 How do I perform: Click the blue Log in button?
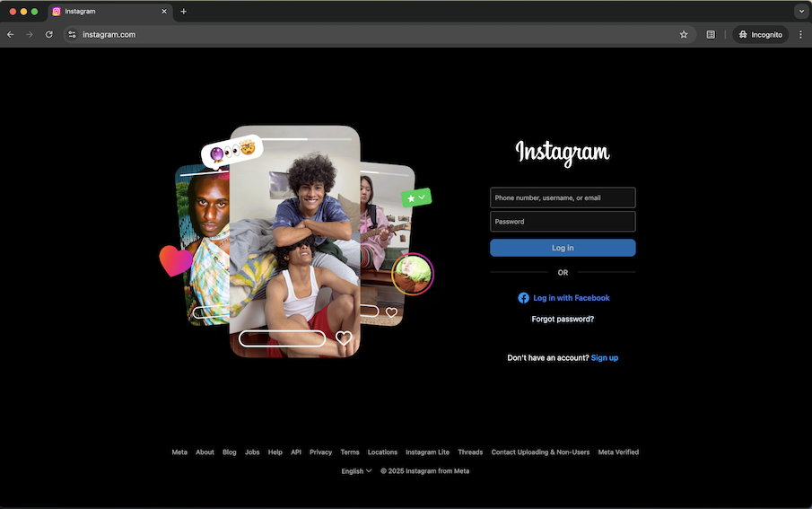click(563, 248)
